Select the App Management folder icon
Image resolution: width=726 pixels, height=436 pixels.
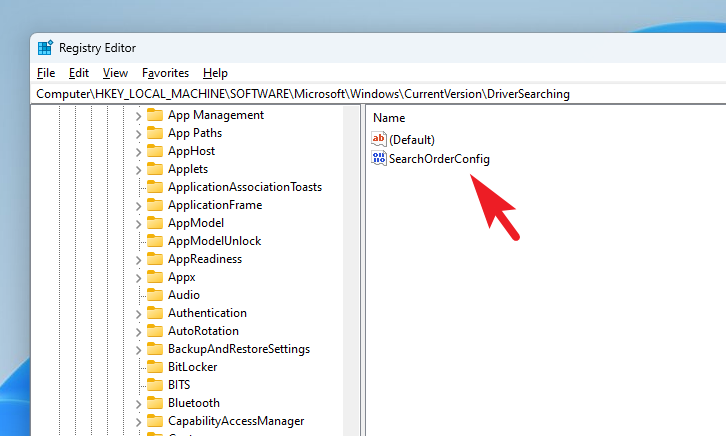point(155,115)
